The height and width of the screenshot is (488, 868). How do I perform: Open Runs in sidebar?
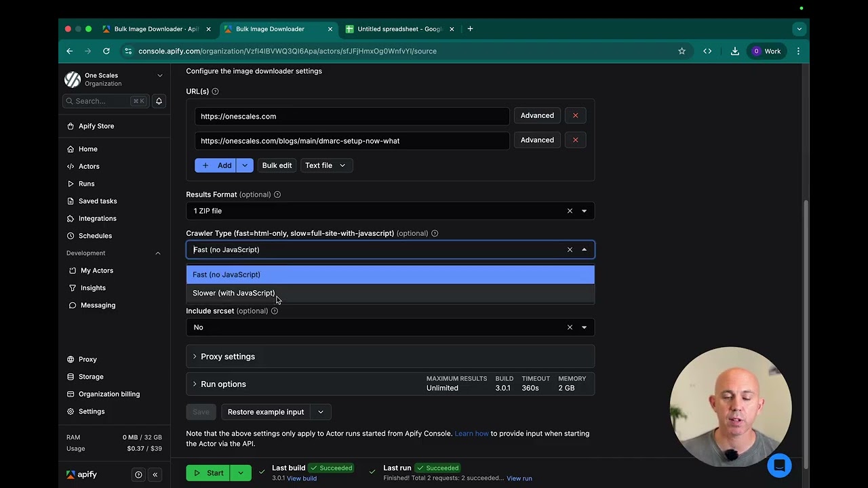(x=86, y=184)
